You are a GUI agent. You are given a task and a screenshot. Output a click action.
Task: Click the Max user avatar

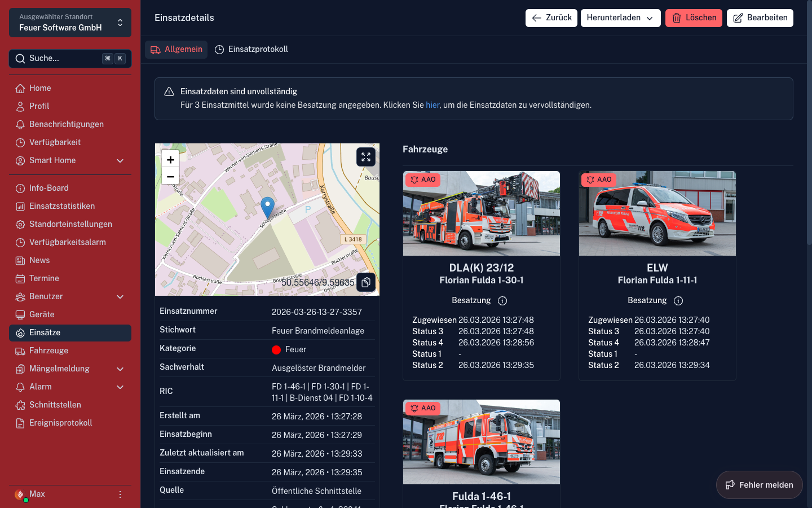coord(20,494)
